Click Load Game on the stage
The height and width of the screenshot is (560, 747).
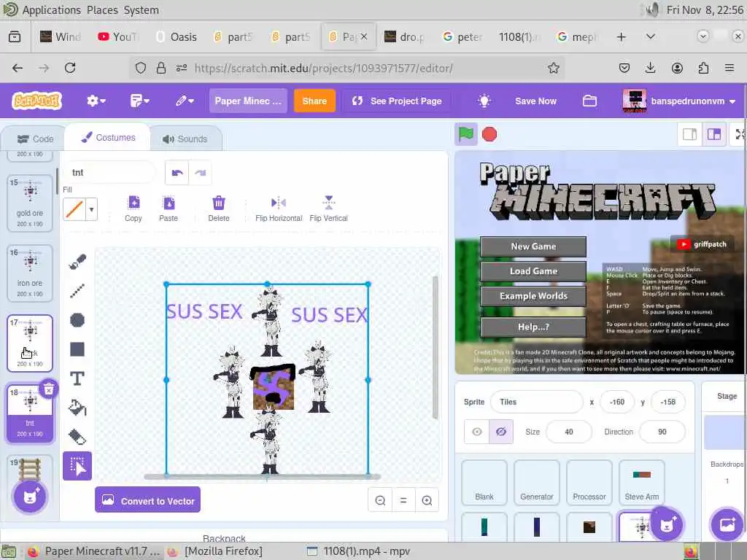tap(533, 271)
